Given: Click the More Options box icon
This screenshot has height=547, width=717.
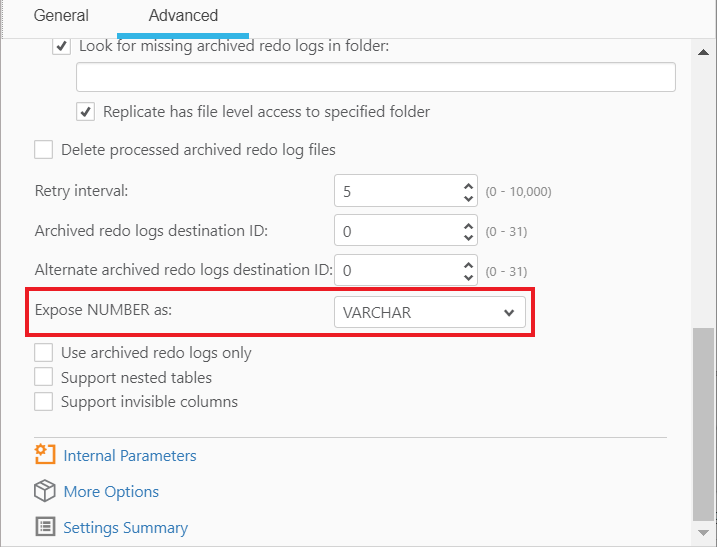Looking at the screenshot, I should pyautogui.click(x=44, y=491).
